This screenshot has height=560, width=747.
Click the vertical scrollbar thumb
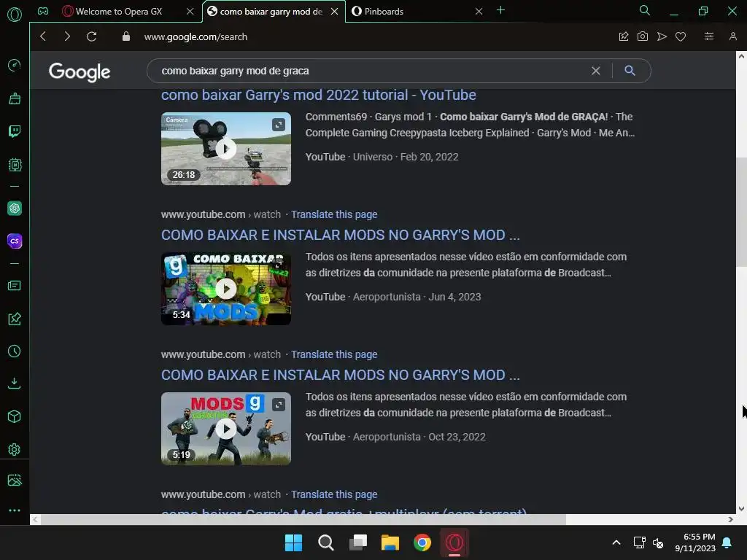click(741, 212)
